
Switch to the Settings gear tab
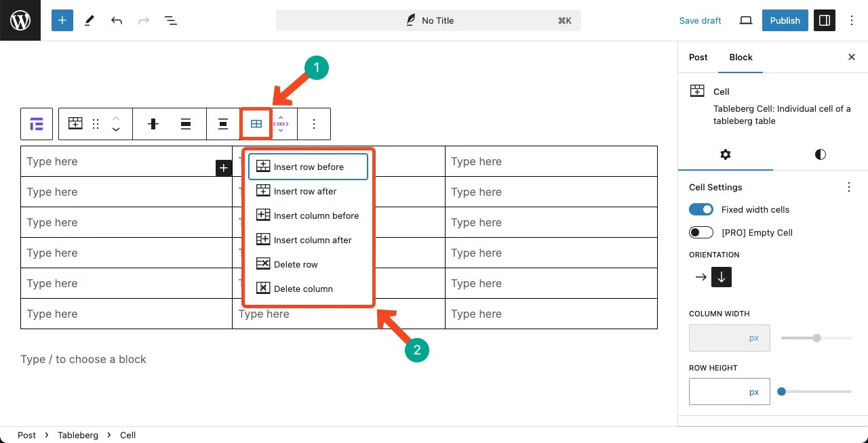[x=726, y=154]
